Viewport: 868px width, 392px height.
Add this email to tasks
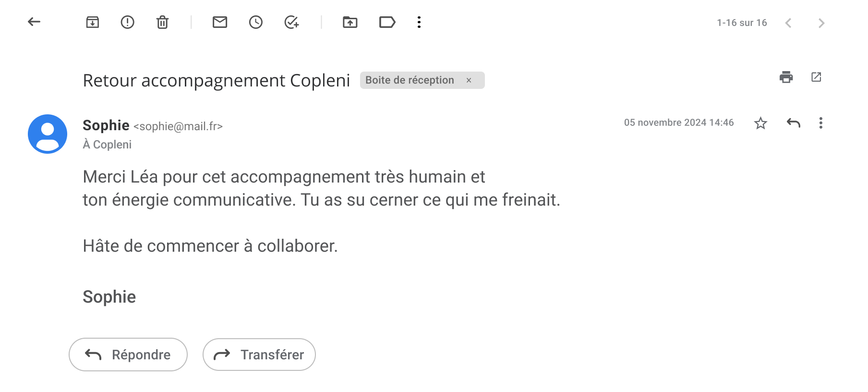(291, 22)
